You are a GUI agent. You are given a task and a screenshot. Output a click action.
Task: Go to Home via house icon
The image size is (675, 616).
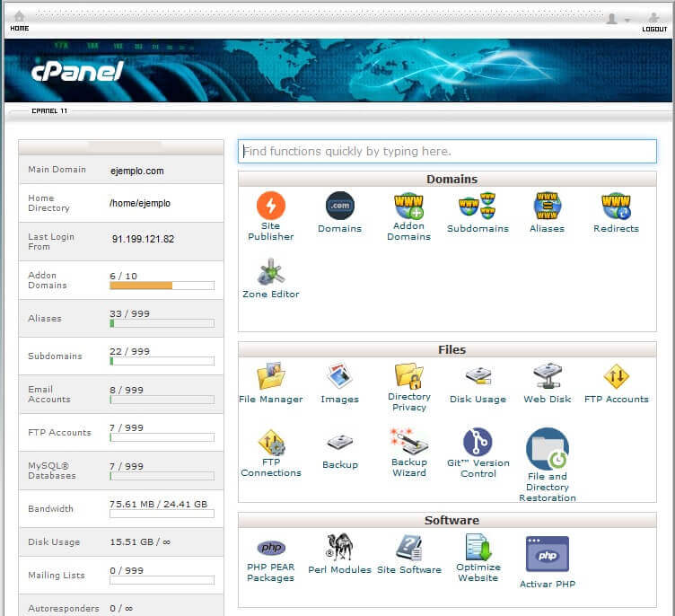pyautogui.click(x=20, y=17)
